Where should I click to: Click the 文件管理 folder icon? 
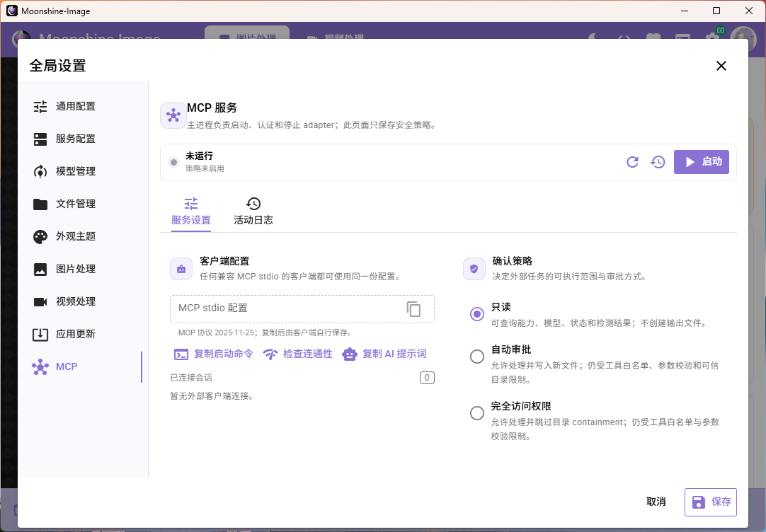pyautogui.click(x=40, y=204)
